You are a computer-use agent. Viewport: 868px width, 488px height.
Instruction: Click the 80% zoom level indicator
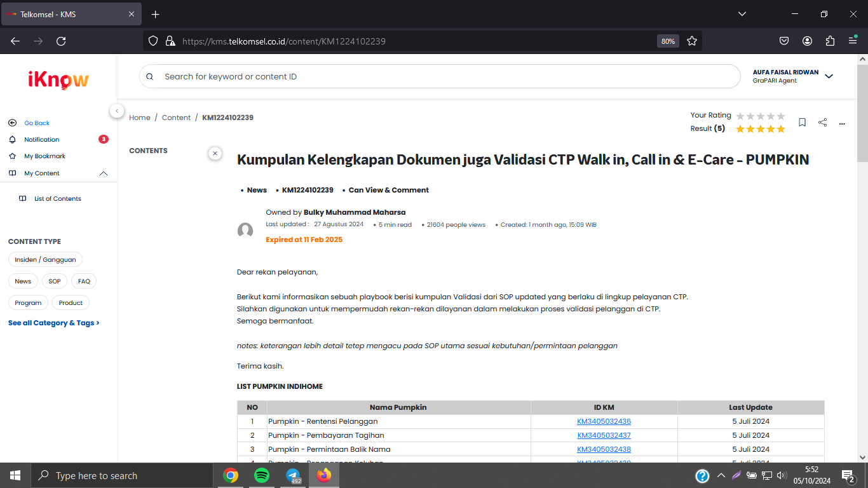(x=668, y=41)
